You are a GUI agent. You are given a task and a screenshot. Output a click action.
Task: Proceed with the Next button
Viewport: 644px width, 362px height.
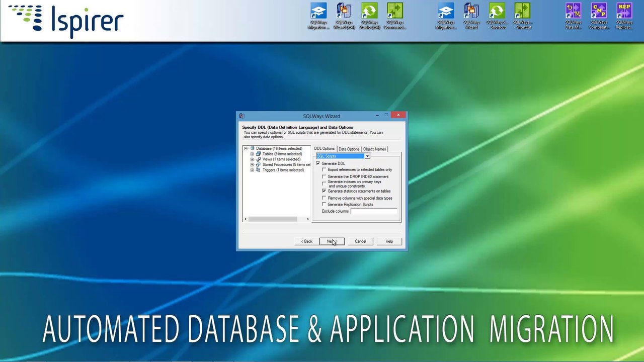pyautogui.click(x=332, y=241)
